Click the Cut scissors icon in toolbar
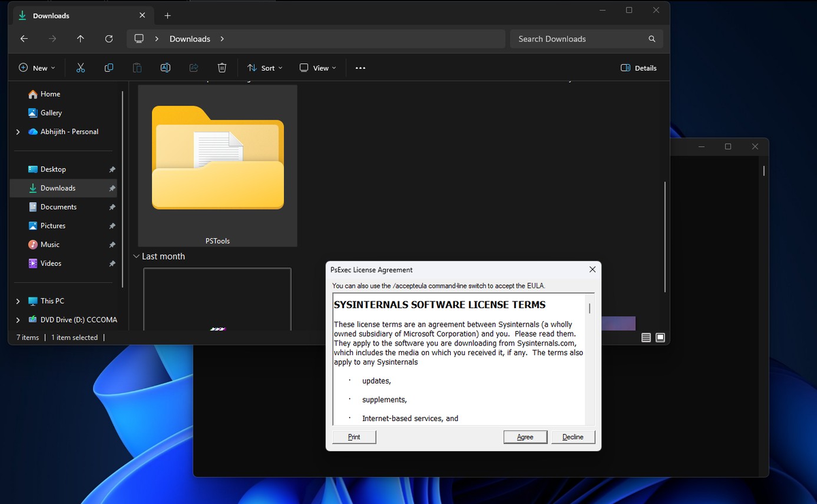817x504 pixels. coord(80,68)
